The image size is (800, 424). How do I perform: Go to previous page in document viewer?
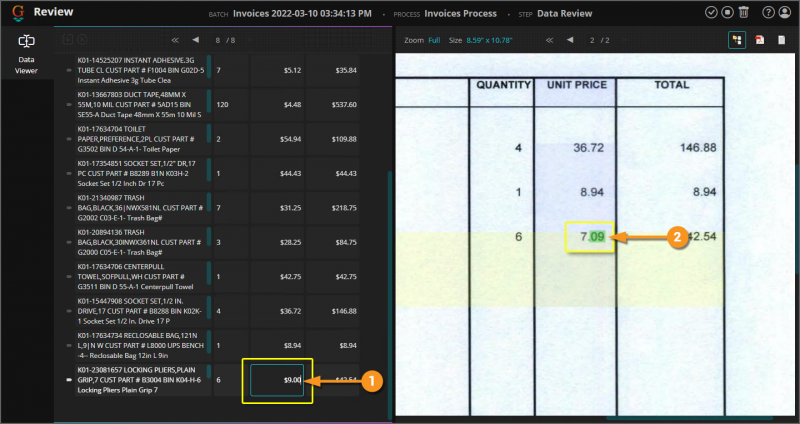pos(570,40)
